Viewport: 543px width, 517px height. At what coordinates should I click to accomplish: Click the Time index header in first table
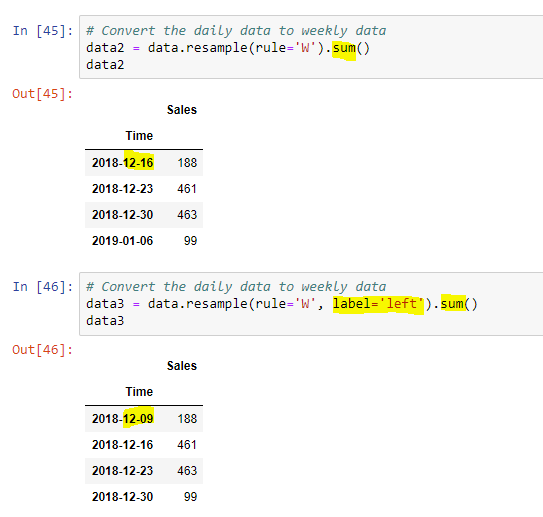coord(139,136)
